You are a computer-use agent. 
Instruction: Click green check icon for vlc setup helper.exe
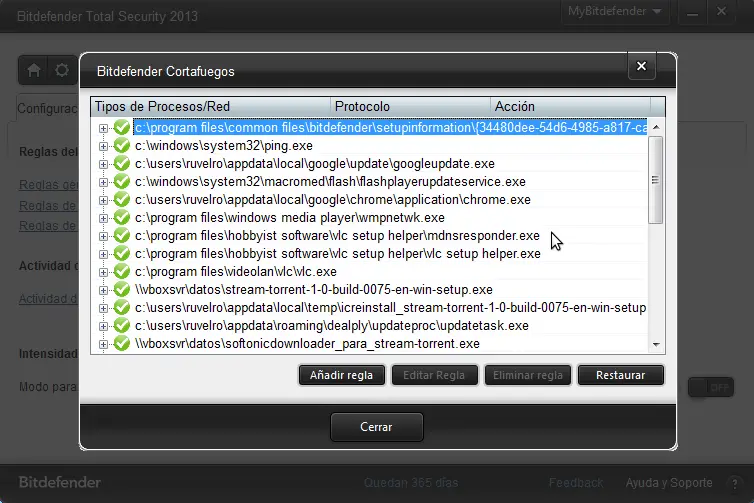click(x=122, y=253)
